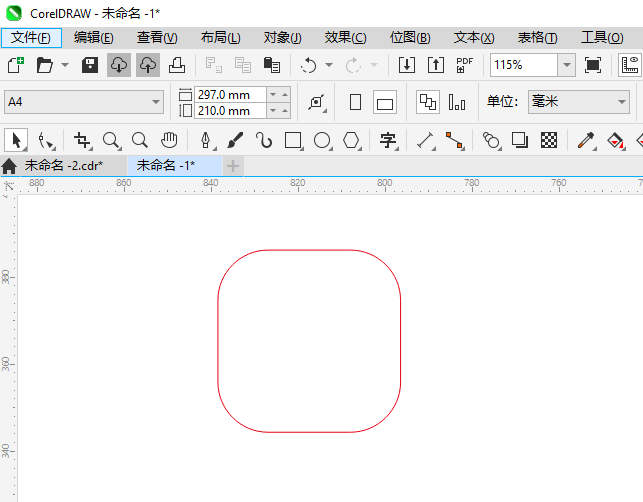Open the 布局(L) menu
The width and height of the screenshot is (643, 502).
click(x=221, y=38)
